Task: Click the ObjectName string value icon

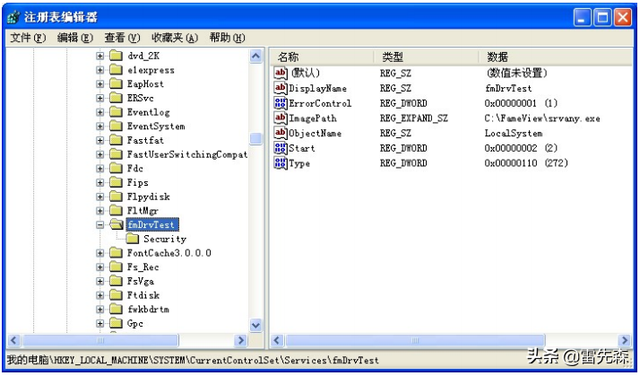Action: tap(280, 133)
